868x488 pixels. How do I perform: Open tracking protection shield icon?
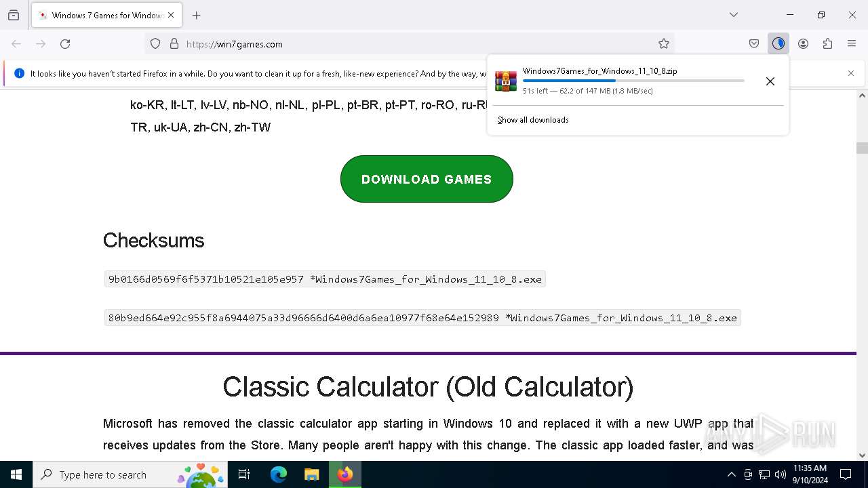[155, 43]
